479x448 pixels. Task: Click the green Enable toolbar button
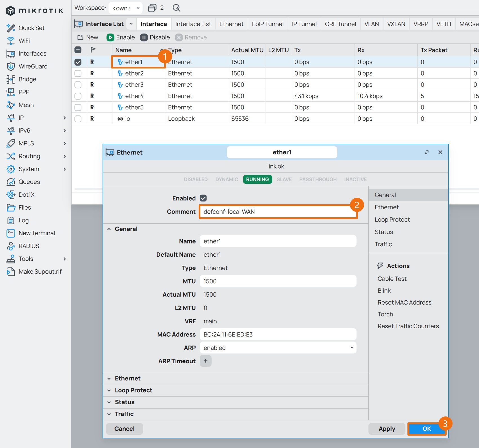point(121,37)
